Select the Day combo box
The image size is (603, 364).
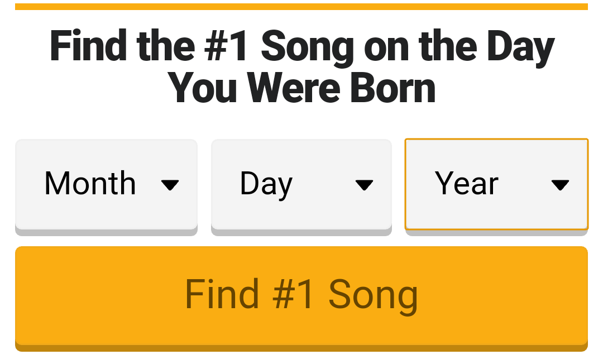[301, 184]
